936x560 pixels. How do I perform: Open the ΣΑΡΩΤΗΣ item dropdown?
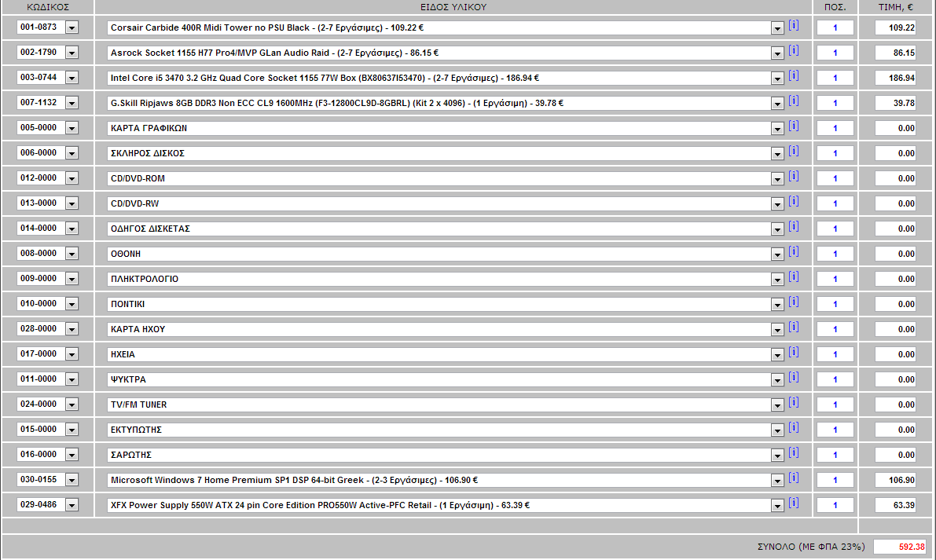(777, 455)
